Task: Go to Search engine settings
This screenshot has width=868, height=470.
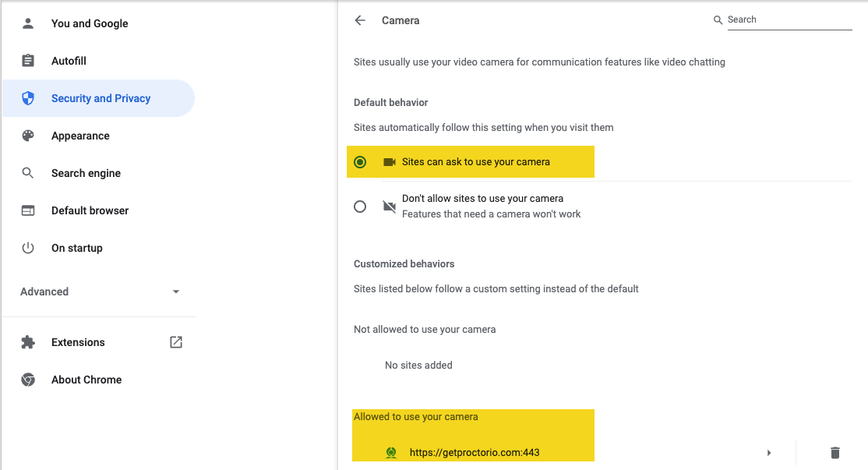Action: tap(86, 173)
